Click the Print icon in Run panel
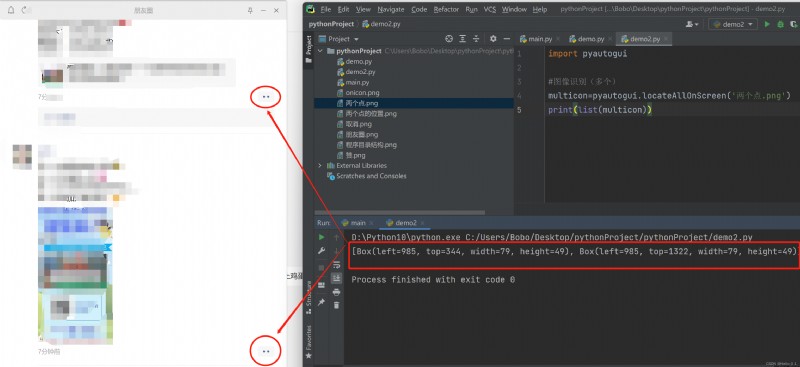 tap(336, 291)
